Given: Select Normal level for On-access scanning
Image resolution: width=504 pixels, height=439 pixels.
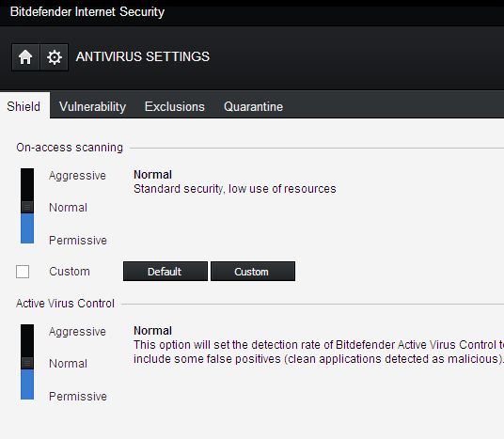Looking at the screenshot, I should (68, 208).
